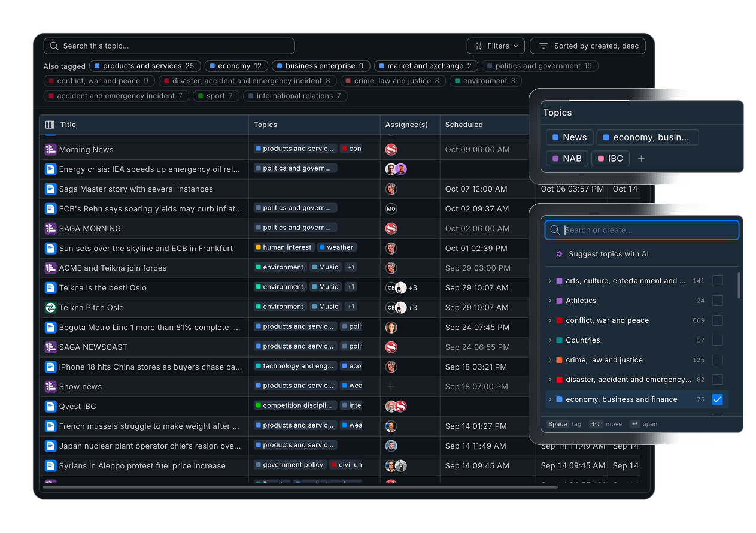The image size is (756, 533).
Task: Expand the Countries topic tree
Action: (x=550, y=340)
